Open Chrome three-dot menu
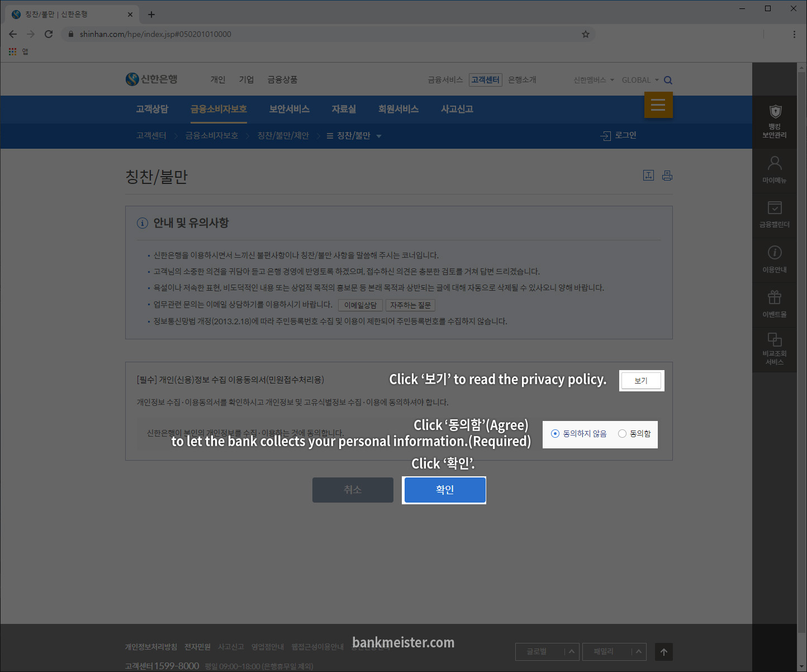Viewport: 807px width, 672px height. click(794, 34)
